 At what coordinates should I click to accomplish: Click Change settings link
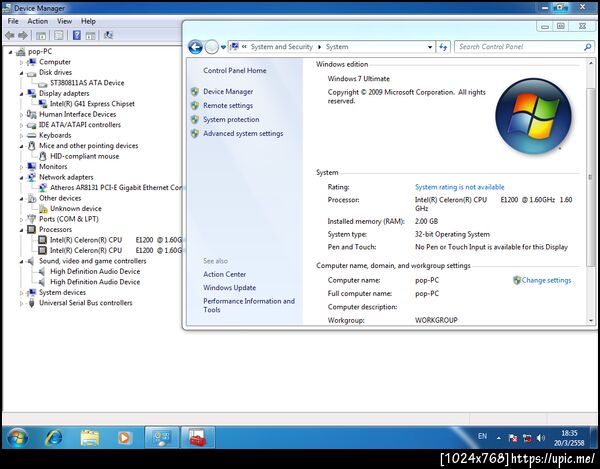[x=546, y=280]
